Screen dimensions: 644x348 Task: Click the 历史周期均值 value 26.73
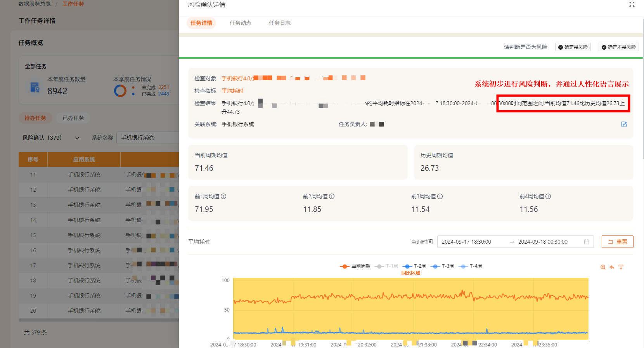click(429, 168)
